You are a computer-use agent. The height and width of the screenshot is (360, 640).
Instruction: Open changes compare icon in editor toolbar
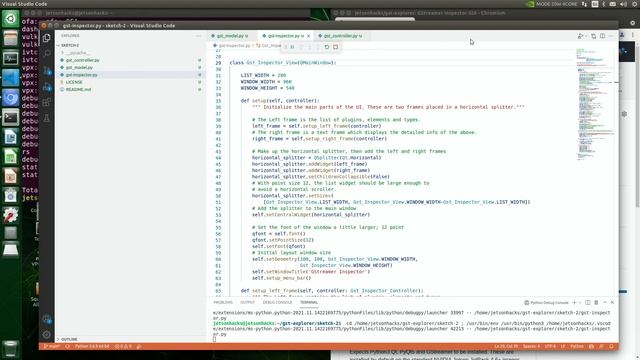(593, 36)
